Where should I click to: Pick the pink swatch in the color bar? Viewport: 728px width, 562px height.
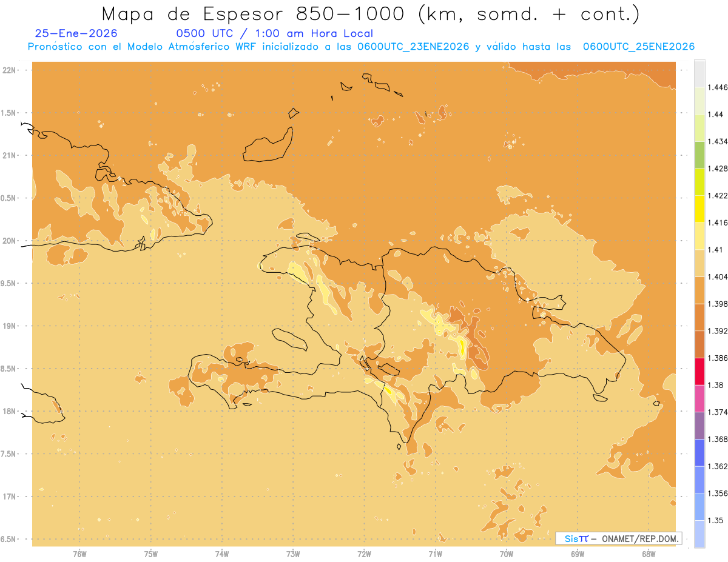coord(699,398)
